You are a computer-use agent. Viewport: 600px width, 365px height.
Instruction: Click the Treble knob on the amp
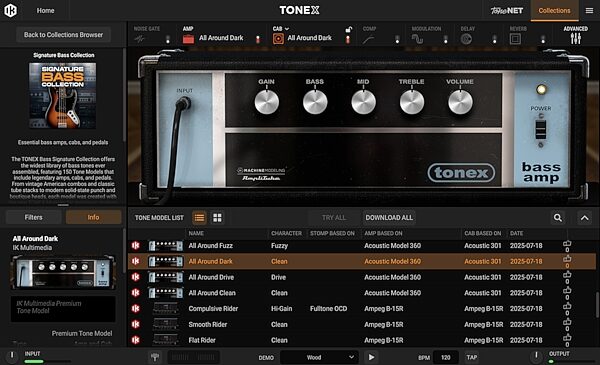pyautogui.click(x=412, y=102)
